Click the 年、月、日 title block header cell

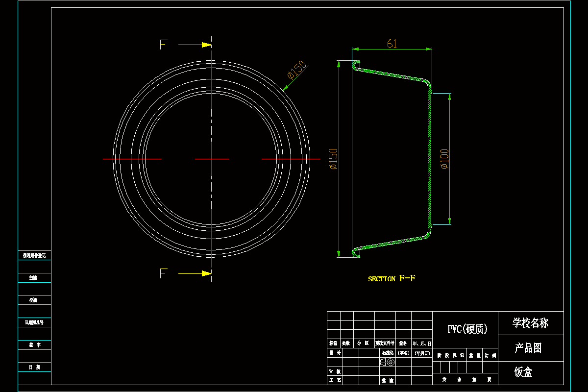point(422,343)
